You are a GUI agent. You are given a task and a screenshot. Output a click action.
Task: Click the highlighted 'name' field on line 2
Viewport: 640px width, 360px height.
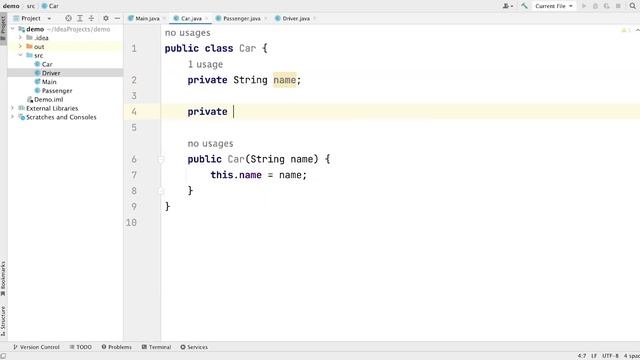click(284, 80)
